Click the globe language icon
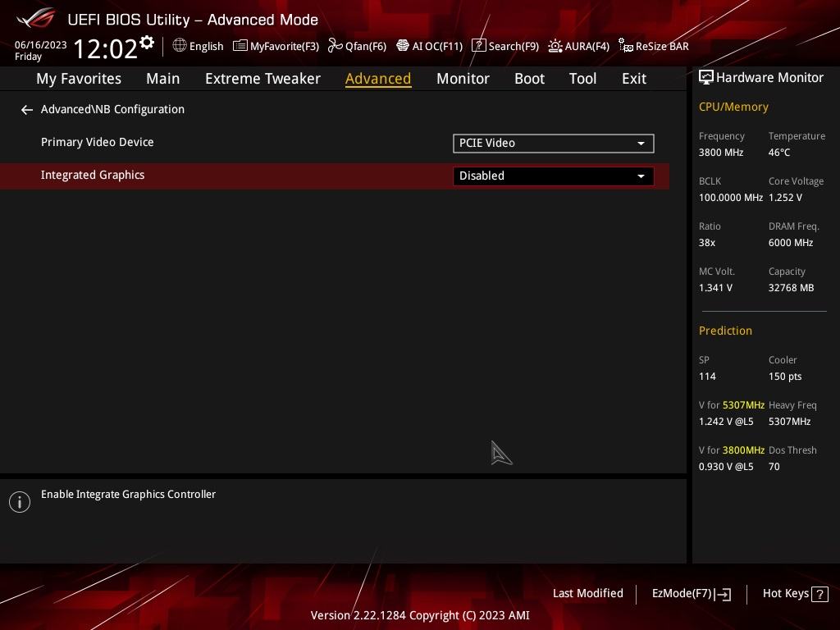The width and height of the screenshot is (840, 630). tap(180, 46)
